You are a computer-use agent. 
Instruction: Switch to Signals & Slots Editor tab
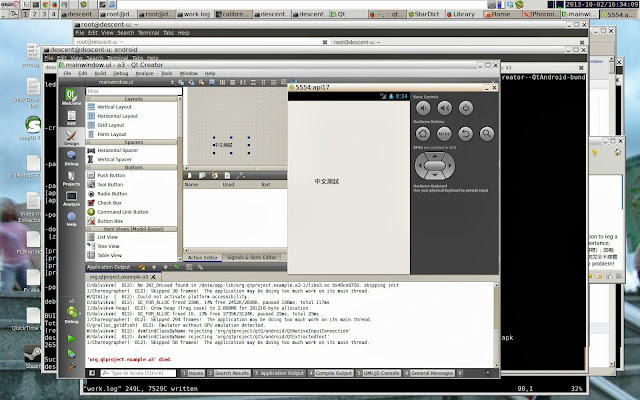click(251, 258)
